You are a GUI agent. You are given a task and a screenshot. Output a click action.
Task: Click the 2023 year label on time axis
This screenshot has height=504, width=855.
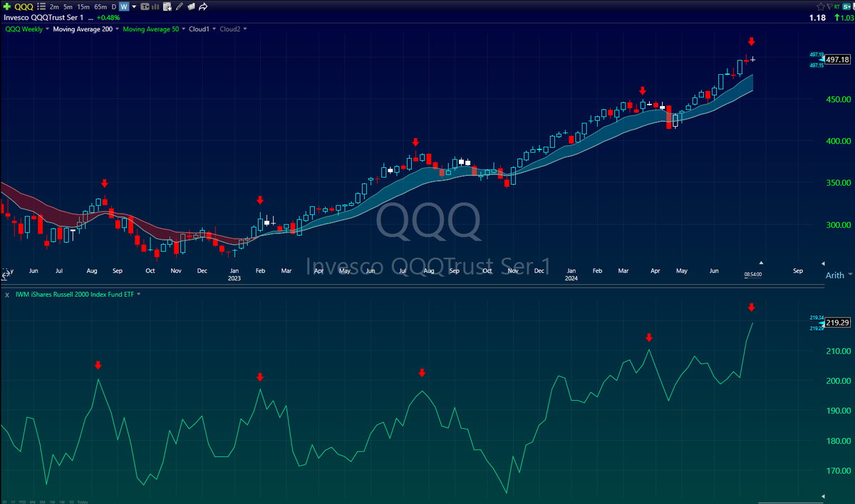point(234,278)
